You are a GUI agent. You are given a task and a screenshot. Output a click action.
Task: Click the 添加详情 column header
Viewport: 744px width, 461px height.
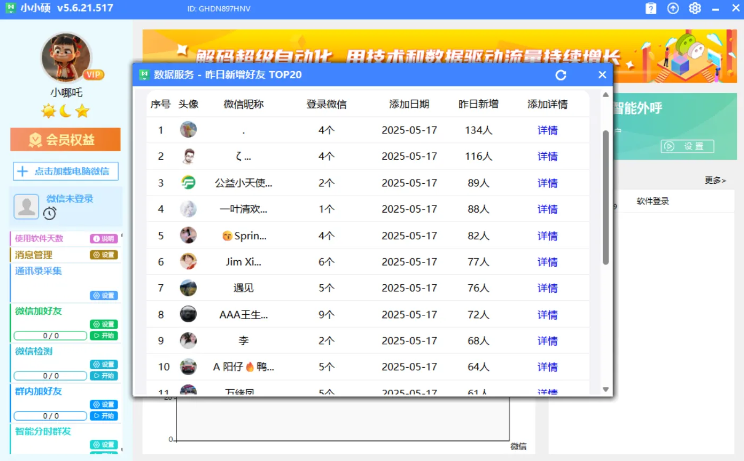(548, 104)
